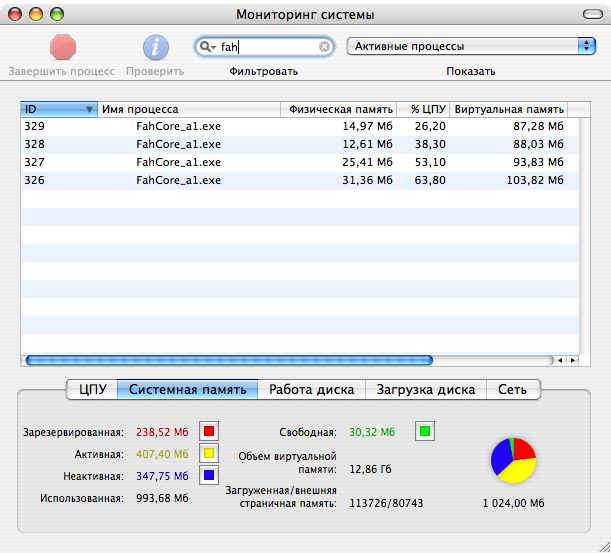
Task: Open the Сеть tab
Action: [512, 390]
